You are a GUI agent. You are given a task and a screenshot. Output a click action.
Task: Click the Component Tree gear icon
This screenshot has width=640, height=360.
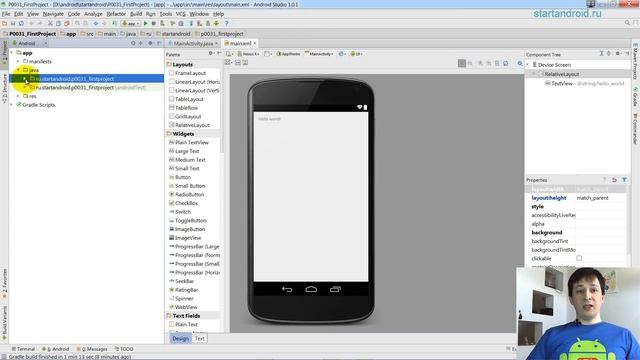pyautogui.click(x=618, y=54)
